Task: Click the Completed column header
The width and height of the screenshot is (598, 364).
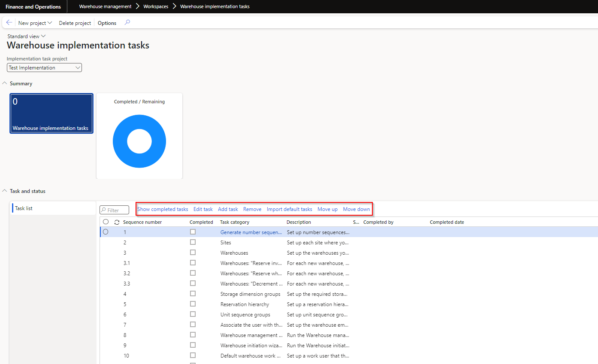Action: (x=201, y=222)
